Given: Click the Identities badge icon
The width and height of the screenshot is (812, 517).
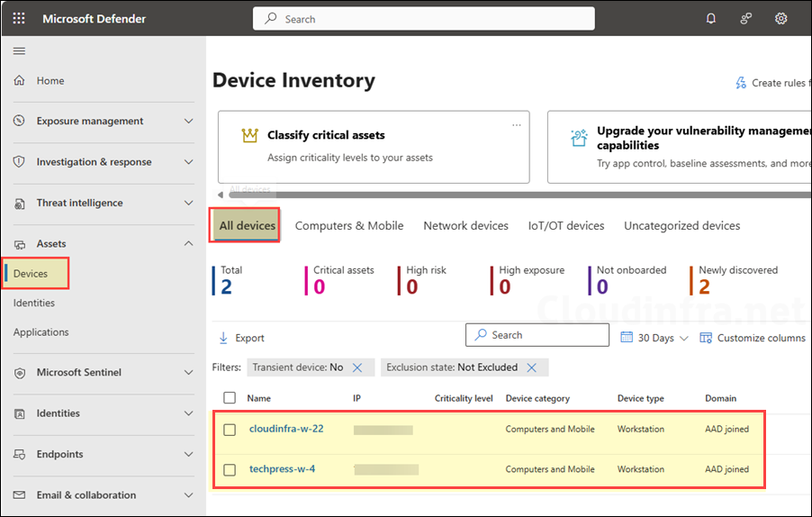Looking at the screenshot, I should pos(19,413).
